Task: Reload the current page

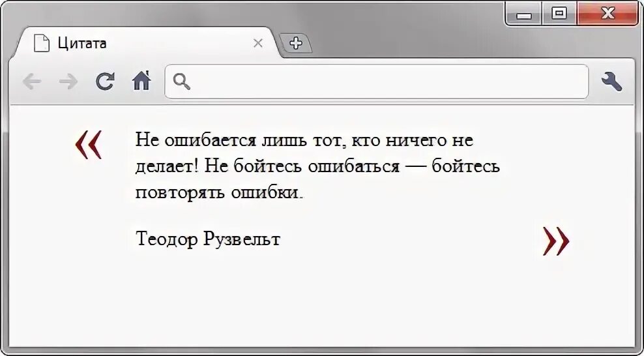Action: coord(105,82)
